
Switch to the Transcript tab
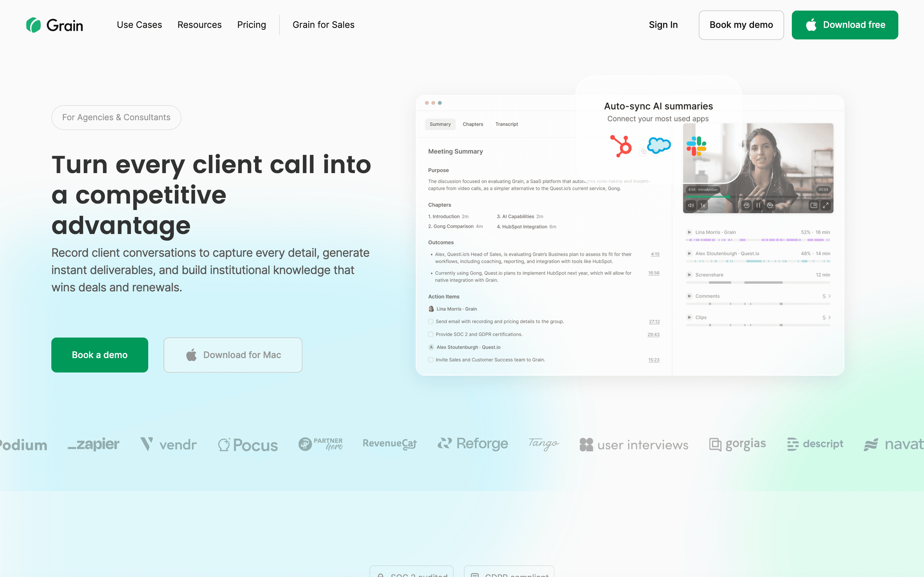(x=507, y=124)
